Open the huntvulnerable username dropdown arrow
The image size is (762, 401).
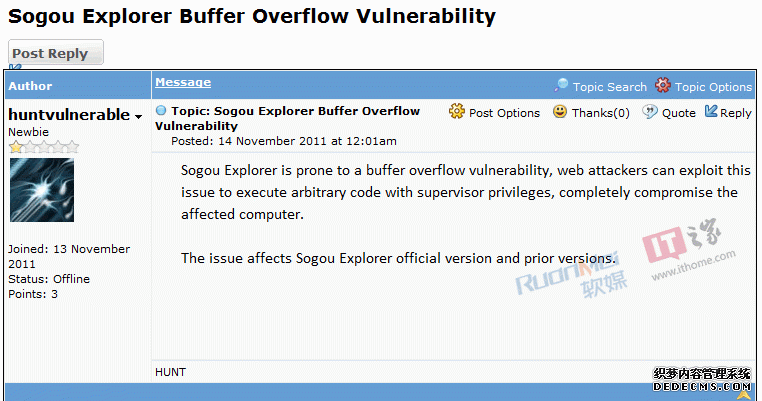coord(139,117)
